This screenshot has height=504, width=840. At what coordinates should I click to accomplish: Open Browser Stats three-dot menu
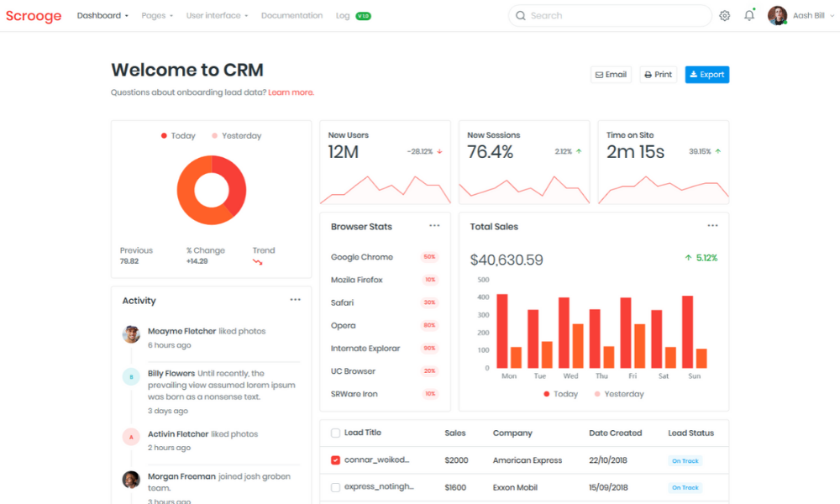(434, 226)
